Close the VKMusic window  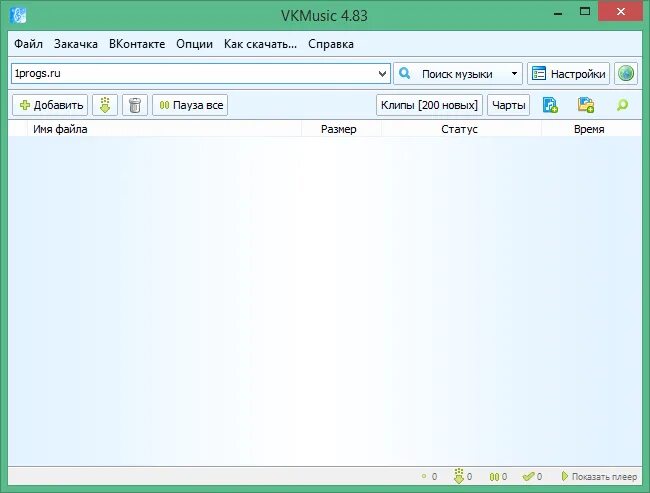621,12
